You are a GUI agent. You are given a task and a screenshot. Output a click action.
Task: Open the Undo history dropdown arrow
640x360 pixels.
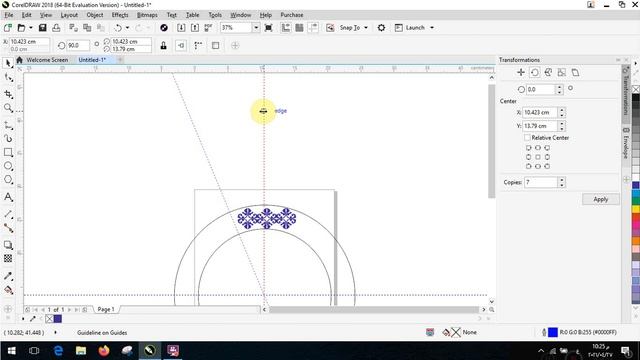coord(127,28)
